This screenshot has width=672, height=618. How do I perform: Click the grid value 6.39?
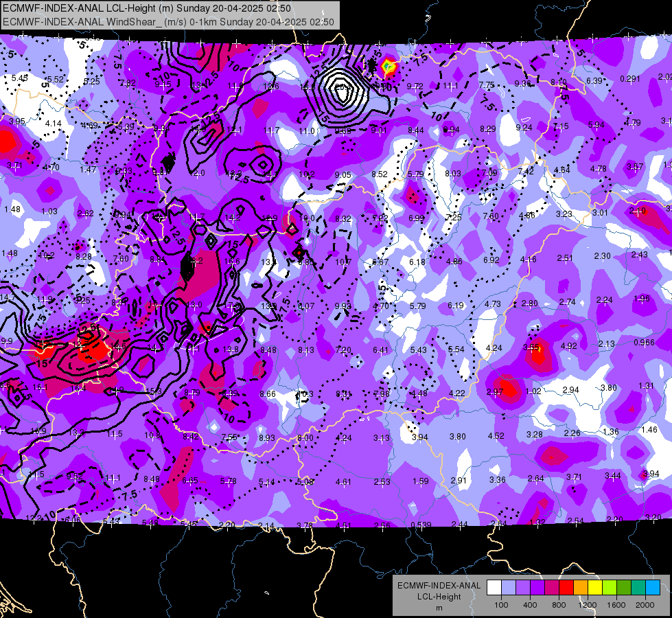(x=594, y=80)
